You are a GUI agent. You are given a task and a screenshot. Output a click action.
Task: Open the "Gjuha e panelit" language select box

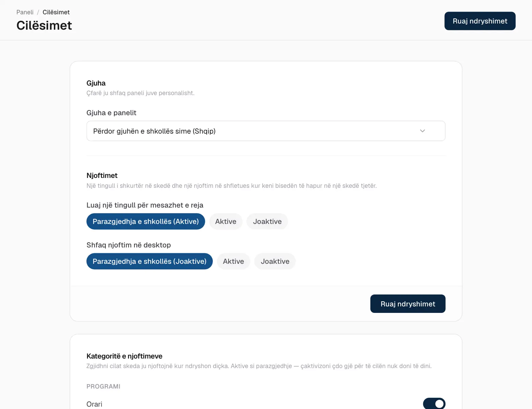pos(266,131)
